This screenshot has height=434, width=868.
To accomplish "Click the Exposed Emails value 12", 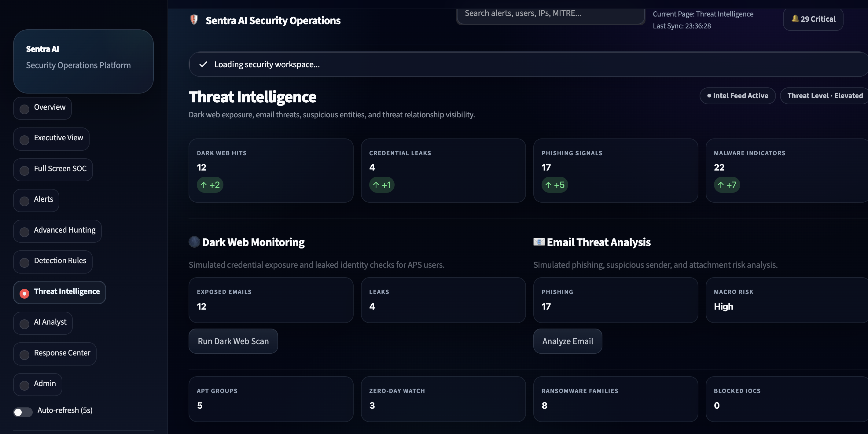I will [x=201, y=306].
